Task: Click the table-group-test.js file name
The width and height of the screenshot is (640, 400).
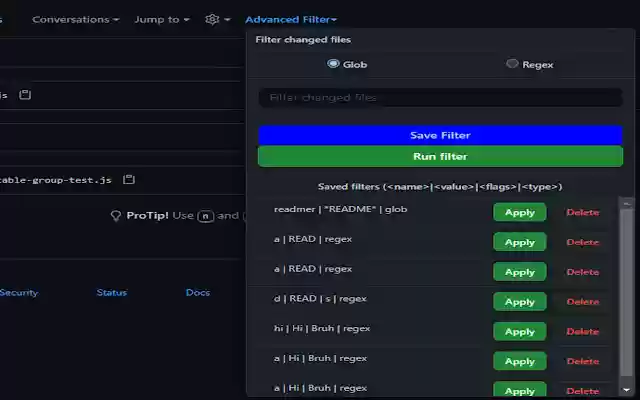Action: [56, 180]
